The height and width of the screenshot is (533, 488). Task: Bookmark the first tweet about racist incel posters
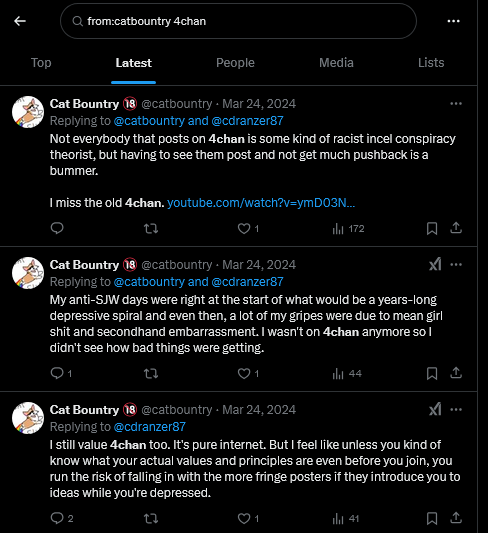[x=432, y=228]
